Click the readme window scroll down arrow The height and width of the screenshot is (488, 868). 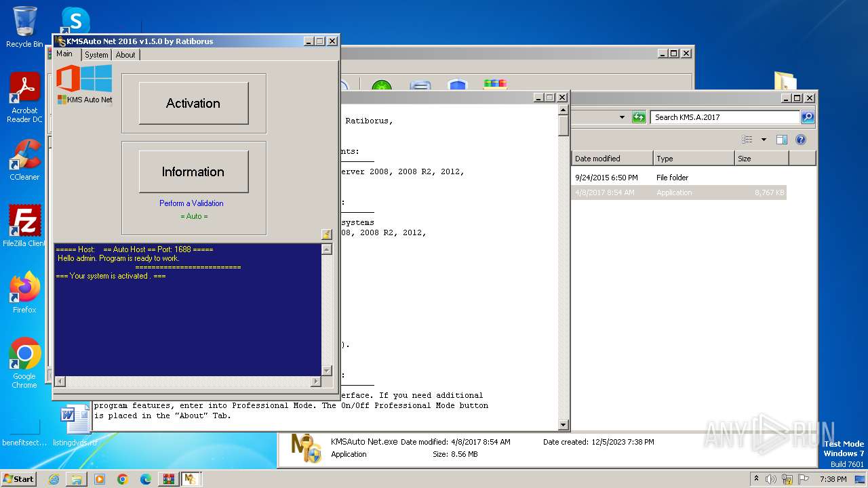point(563,425)
